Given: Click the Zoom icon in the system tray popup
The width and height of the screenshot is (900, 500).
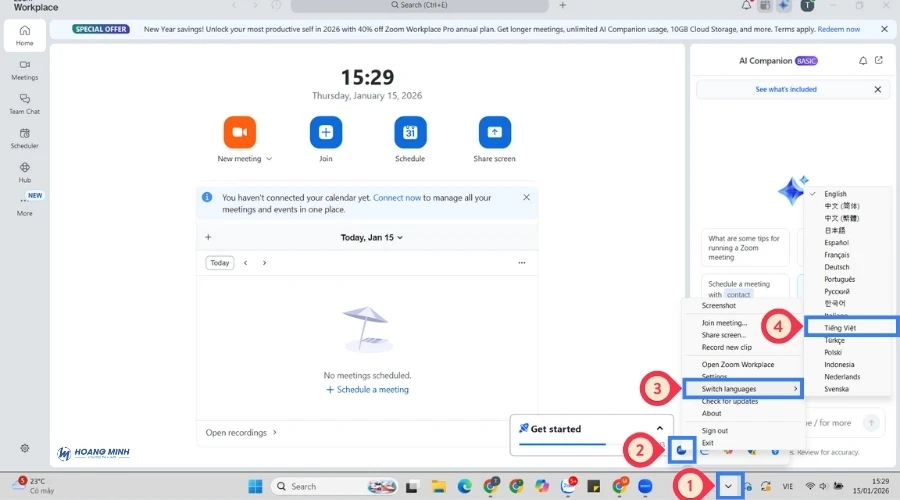Looking at the screenshot, I should [x=681, y=450].
